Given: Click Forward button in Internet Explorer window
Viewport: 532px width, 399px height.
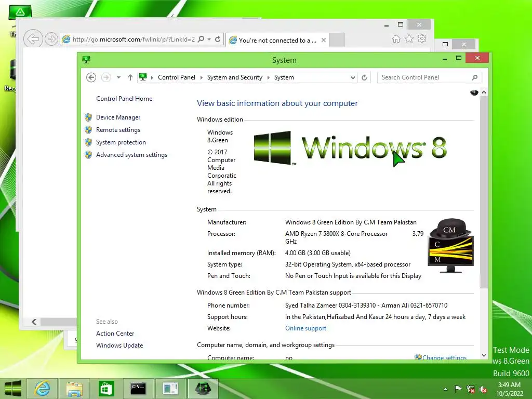Looking at the screenshot, I should pyautogui.click(x=51, y=39).
